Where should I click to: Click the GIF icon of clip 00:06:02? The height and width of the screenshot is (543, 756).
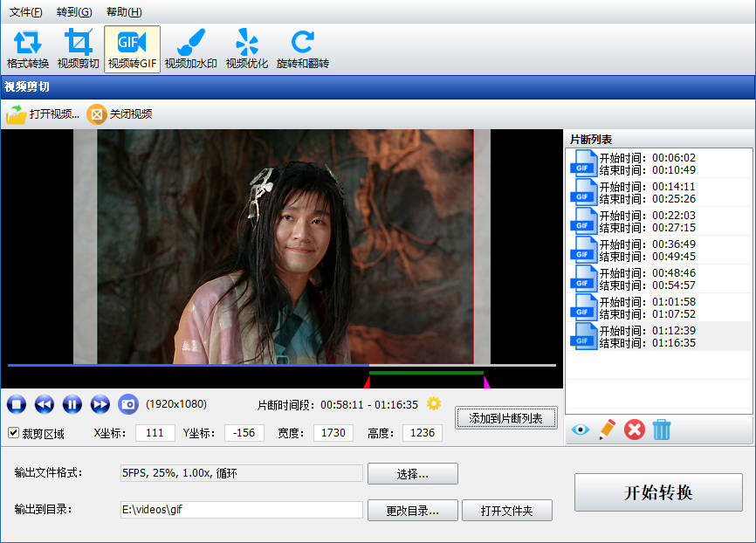pyautogui.click(x=583, y=163)
